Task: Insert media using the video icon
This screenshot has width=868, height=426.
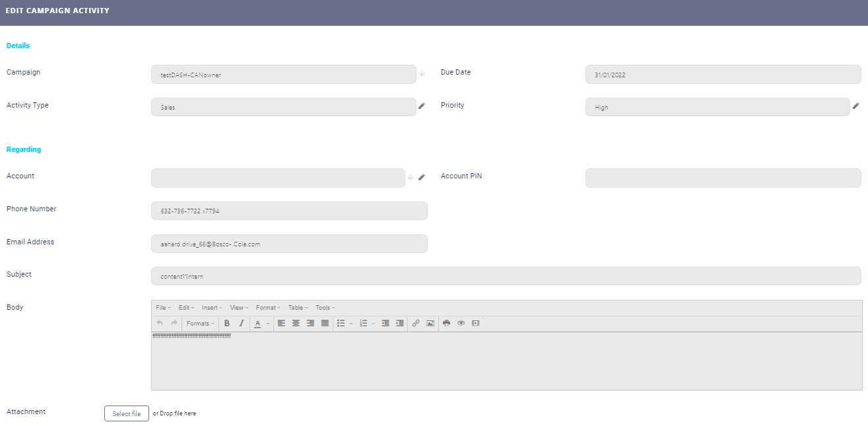Action: click(476, 324)
